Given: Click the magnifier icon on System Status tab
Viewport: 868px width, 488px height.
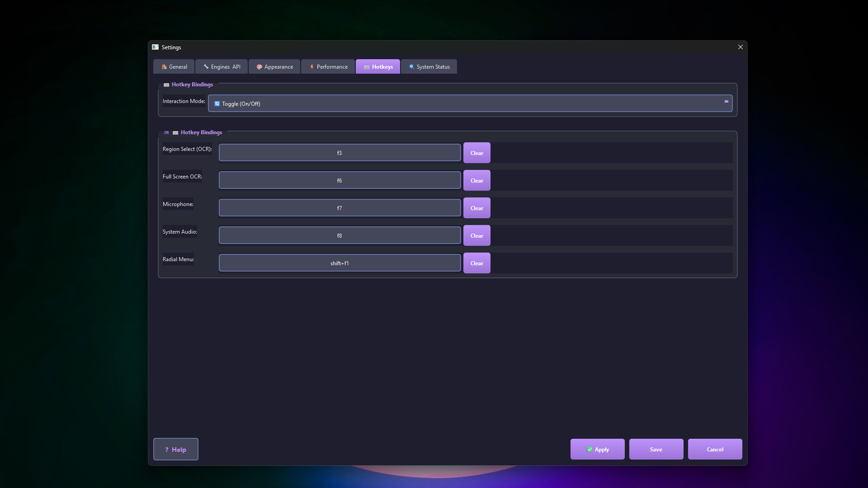Looking at the screenshot, I should point(411,66).
